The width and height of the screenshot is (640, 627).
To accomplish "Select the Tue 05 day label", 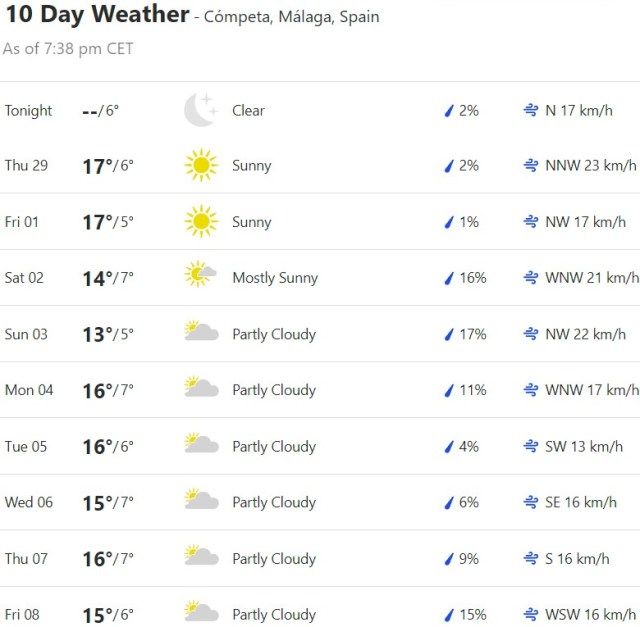I will click(x=26, y=446).
